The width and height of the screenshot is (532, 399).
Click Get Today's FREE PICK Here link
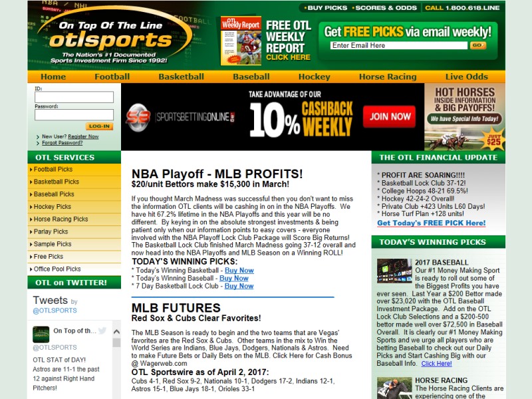(x=431, y=223)
